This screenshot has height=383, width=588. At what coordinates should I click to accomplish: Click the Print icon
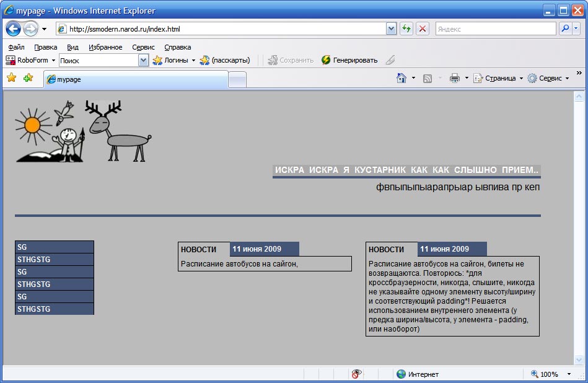[x=455, y=78]
